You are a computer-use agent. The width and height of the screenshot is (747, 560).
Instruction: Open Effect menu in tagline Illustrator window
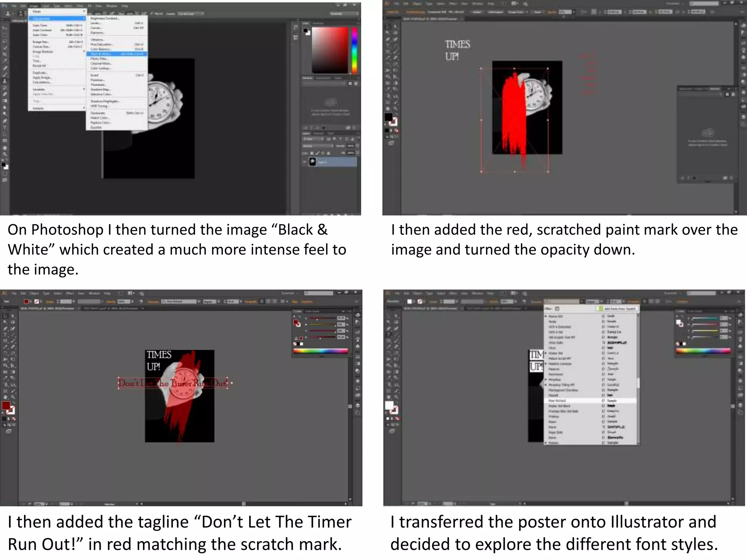70,293
